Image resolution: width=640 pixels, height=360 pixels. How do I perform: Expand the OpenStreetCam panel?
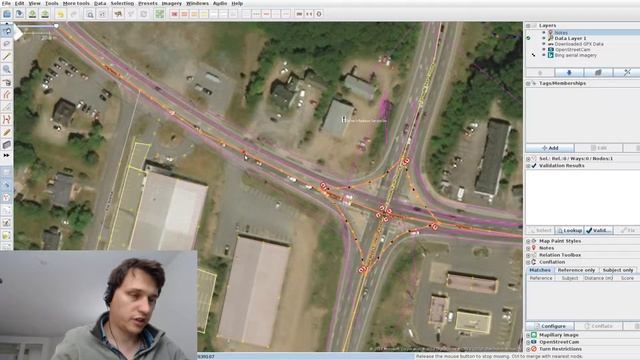coord(528,342)
